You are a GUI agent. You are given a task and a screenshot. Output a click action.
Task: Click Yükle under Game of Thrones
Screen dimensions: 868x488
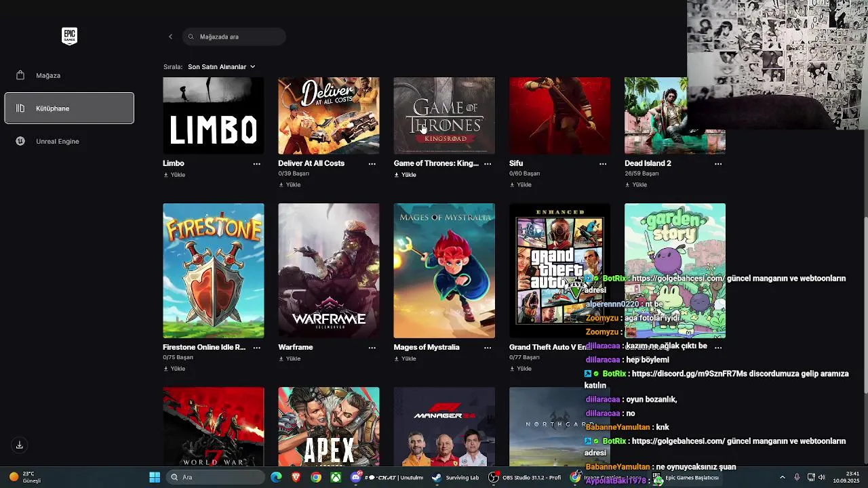pyautogui.click(x=405, y=175)
